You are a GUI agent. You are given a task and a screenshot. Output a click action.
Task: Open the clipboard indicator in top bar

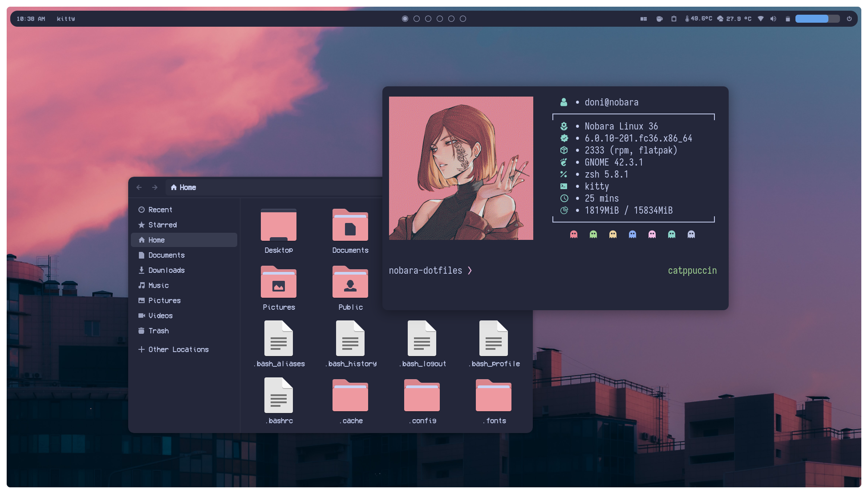point(674,19)
